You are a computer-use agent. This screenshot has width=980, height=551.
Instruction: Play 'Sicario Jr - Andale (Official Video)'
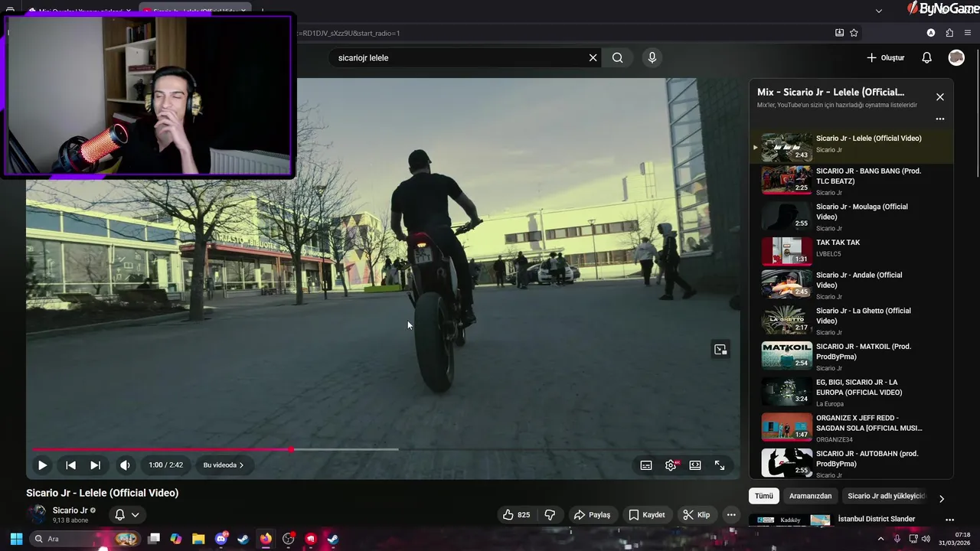(x=851, y=285)
